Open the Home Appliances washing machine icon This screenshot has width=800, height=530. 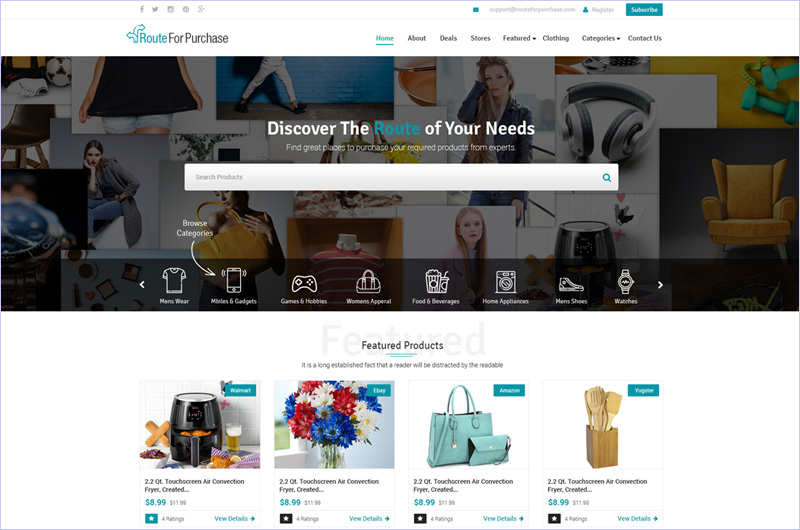[506, 282]
